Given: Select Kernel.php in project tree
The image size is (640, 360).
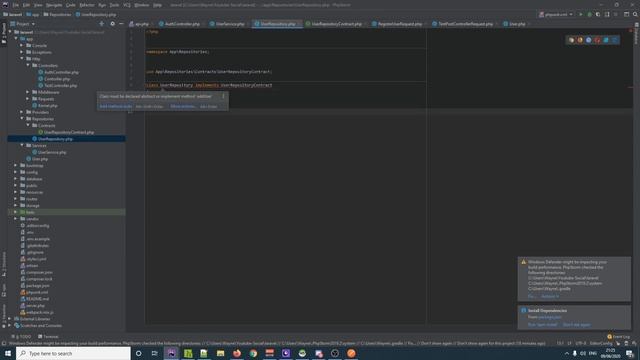Looking at the screenshot, I should tap(47, 106).
